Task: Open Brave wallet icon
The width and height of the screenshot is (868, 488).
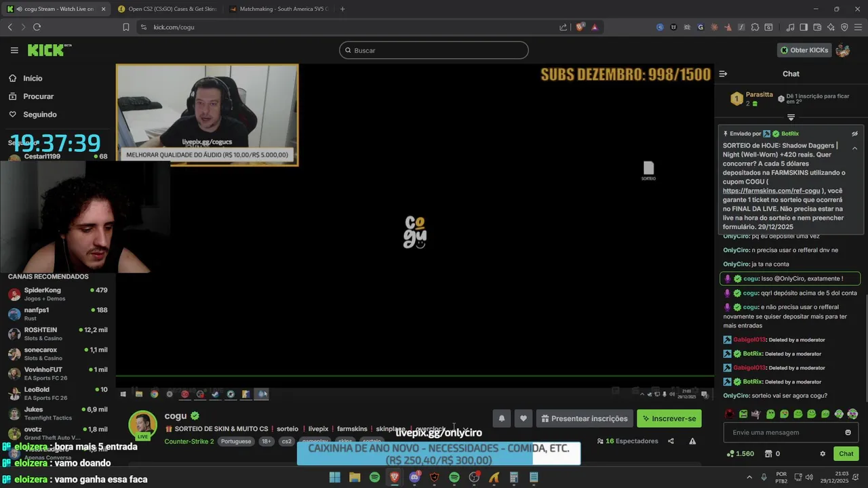Action: tap(817, 27)
